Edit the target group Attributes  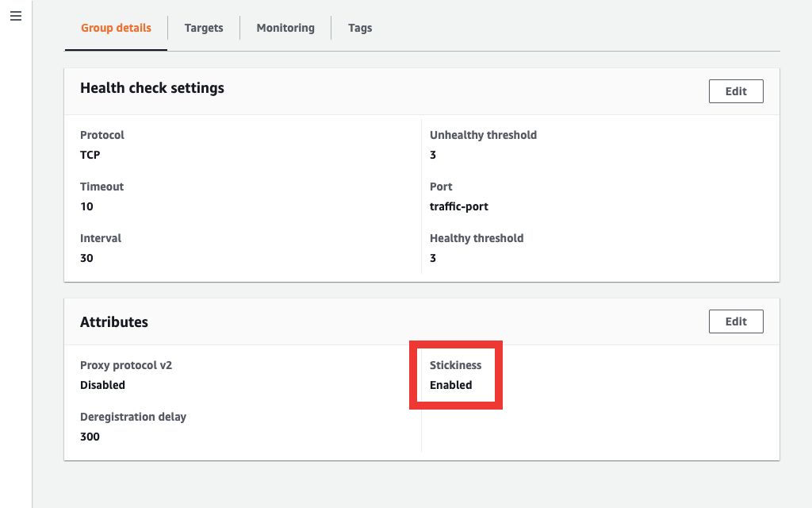coord(735,321)
